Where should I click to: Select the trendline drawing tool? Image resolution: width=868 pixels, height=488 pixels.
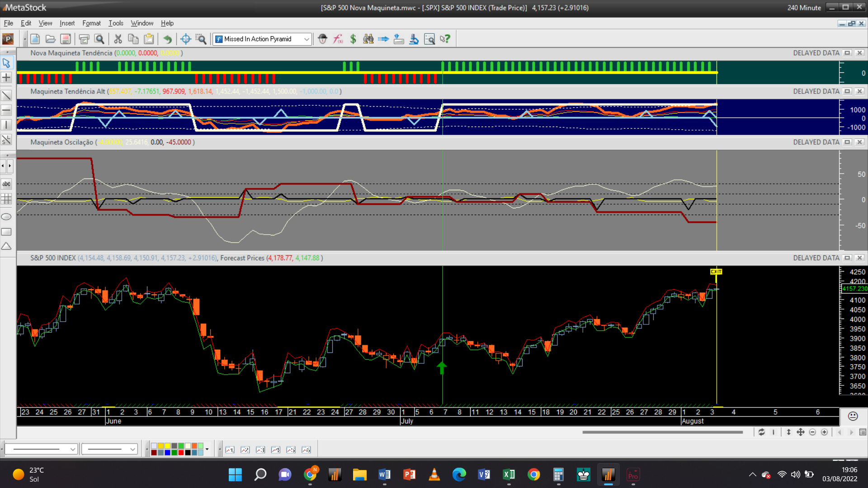tap(6, 95)
